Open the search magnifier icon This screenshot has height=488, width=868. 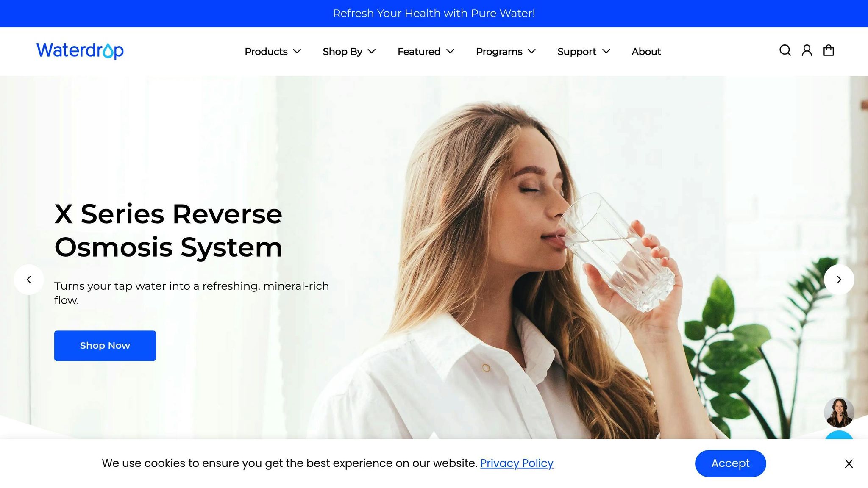tap(785, 50)
